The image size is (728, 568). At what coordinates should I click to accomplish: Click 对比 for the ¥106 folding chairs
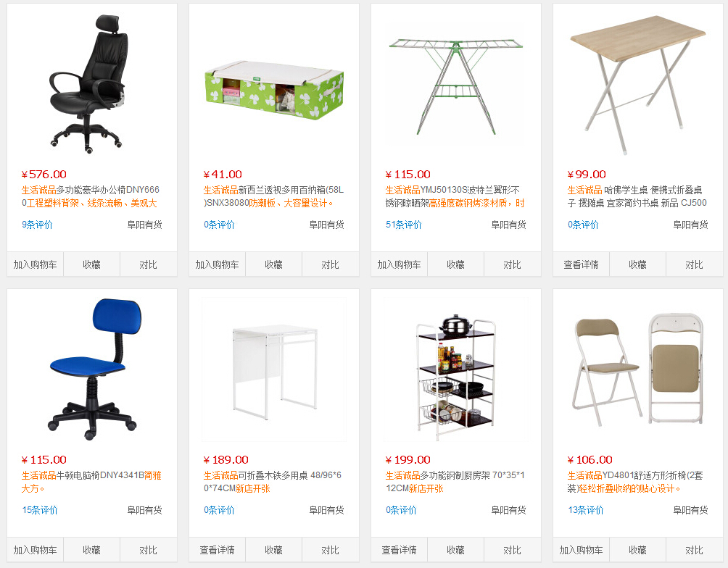click(695, 550)
